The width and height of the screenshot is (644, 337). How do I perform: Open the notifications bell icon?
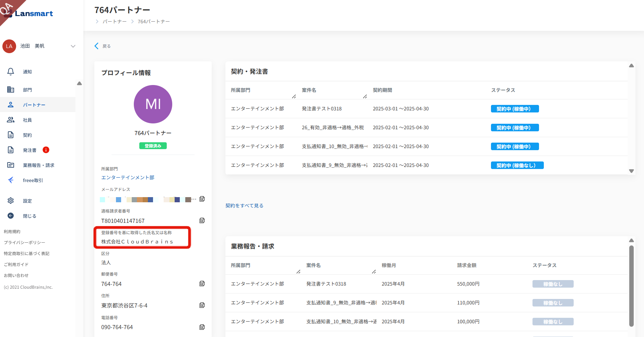point(11,72)
